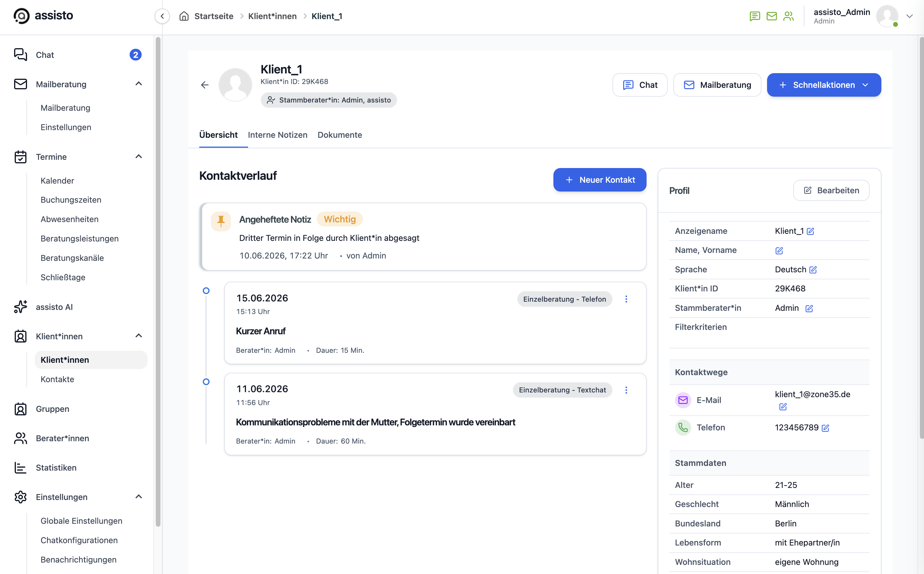Select Klient*innen submenu item
This screenshot has height=574, width=924.
(91, 360)
